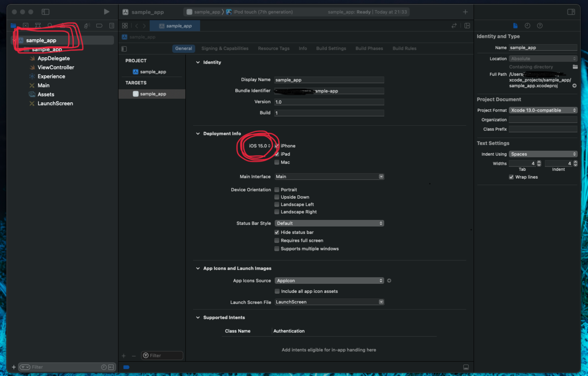Image resolution: width=588 pixels, height=376 pixels.
Task: Collapse the App Icons and Launch Images section
Action: pyautogui.click(x=198, y=268)
